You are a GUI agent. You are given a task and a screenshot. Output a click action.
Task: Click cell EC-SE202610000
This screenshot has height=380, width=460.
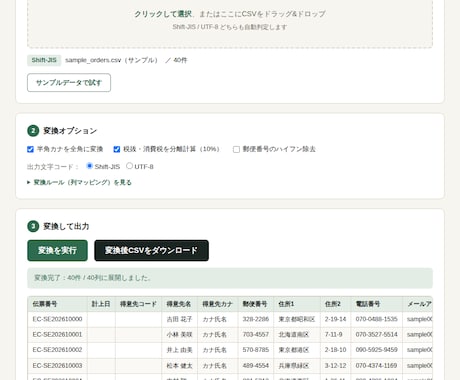(57, 319)
